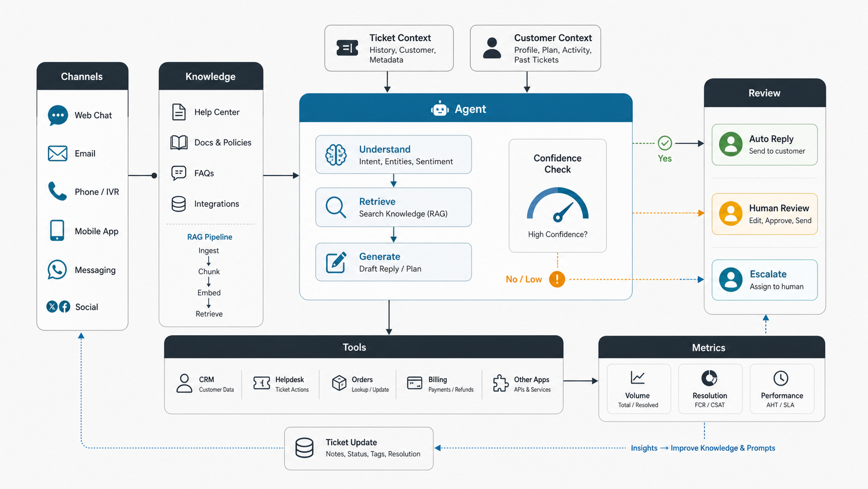Click the Generate pencil edit icon
This screenshot has height=489, width=868.
point(336,262)
